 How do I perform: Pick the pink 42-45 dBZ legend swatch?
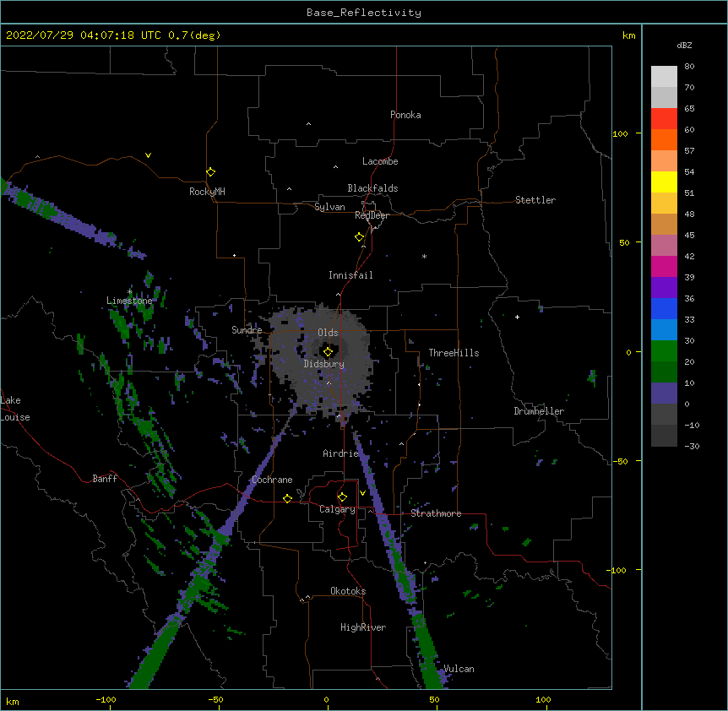tap(664, 246)
